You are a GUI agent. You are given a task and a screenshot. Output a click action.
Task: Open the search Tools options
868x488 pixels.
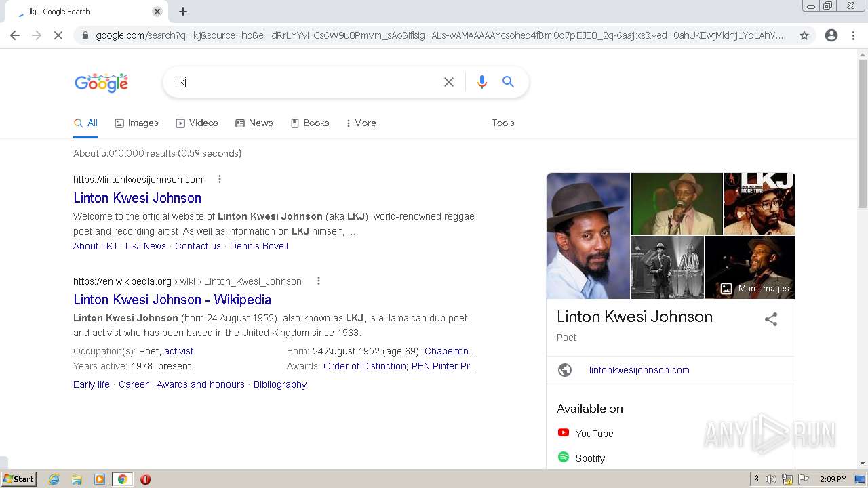[x=503, y=123]
